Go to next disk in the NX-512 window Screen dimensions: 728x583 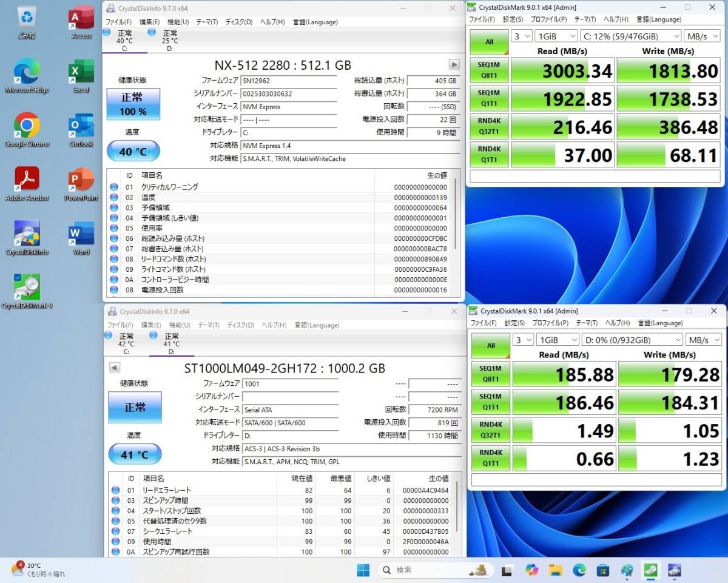coord(454,64)
